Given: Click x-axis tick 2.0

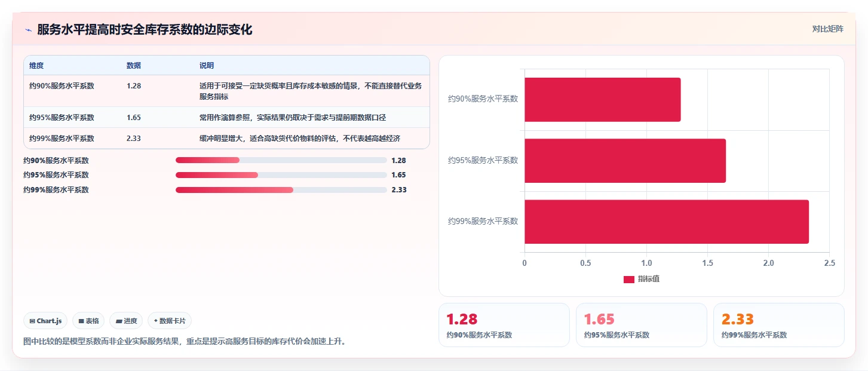Looking at the screenshot, I should (x=768, y=263).
